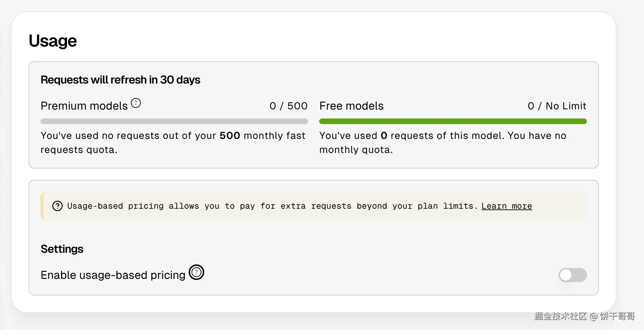
Task: Click the Settings section heading
Action: 62,249
